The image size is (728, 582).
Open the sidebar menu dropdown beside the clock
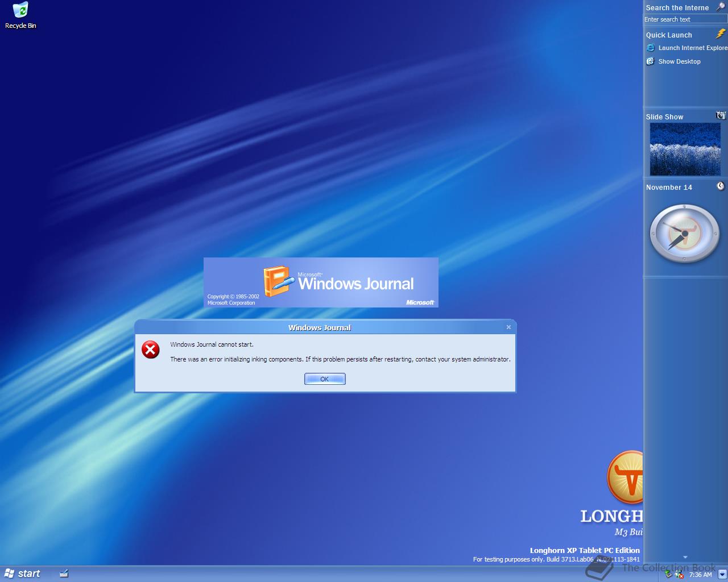(x=722, y=574)
